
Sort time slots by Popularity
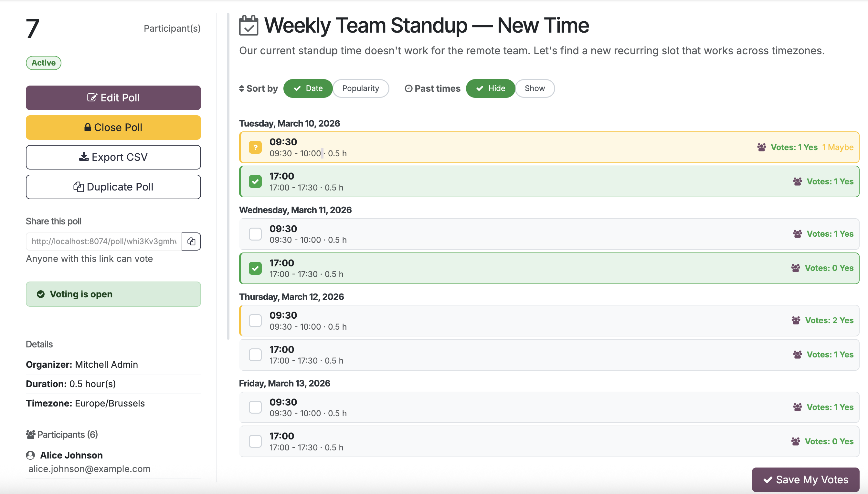[x=360, y=88]
